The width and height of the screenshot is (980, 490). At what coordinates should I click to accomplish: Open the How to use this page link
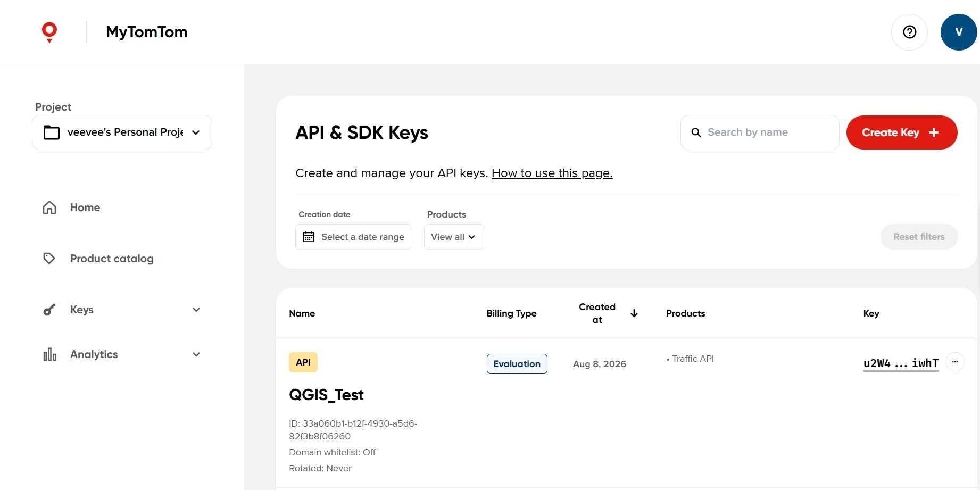[552, 173]
